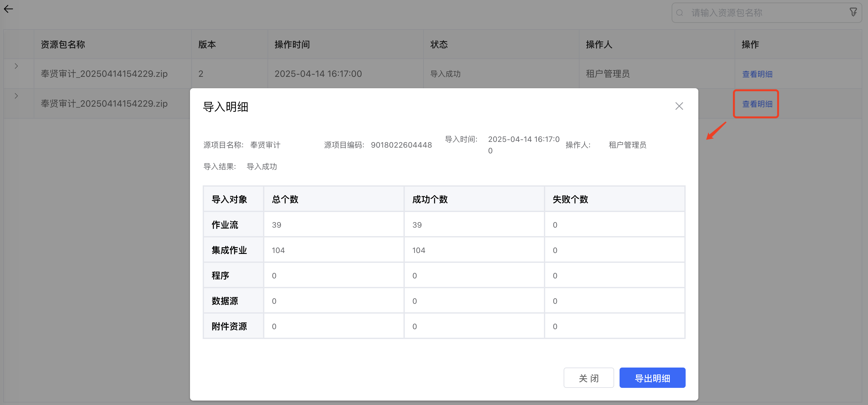Click the 成功个数 column header
This screenshot has width=868, height=405.
coord(430,199)
